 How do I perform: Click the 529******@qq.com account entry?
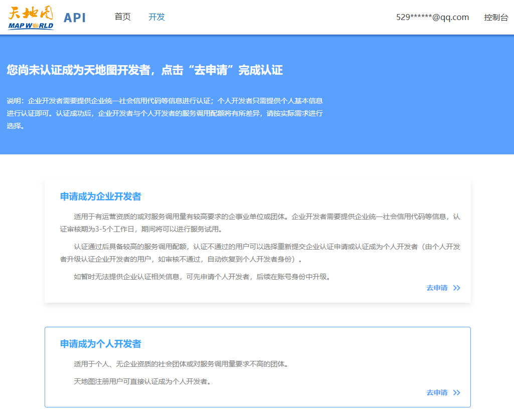pos(432,17)
